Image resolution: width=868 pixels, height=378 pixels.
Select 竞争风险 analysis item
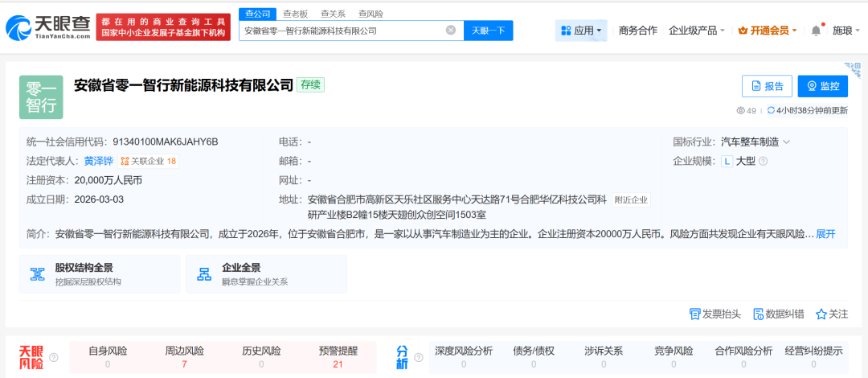[674, 358]
